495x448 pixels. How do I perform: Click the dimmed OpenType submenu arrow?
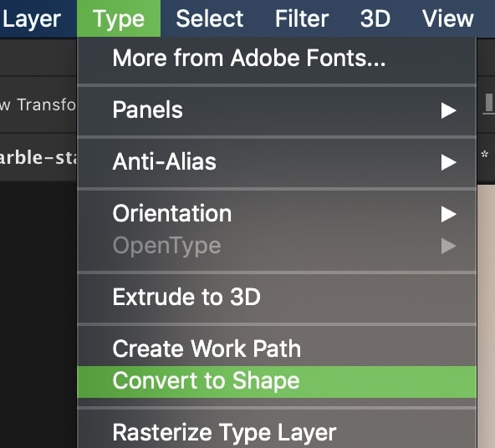pos(448,246)
